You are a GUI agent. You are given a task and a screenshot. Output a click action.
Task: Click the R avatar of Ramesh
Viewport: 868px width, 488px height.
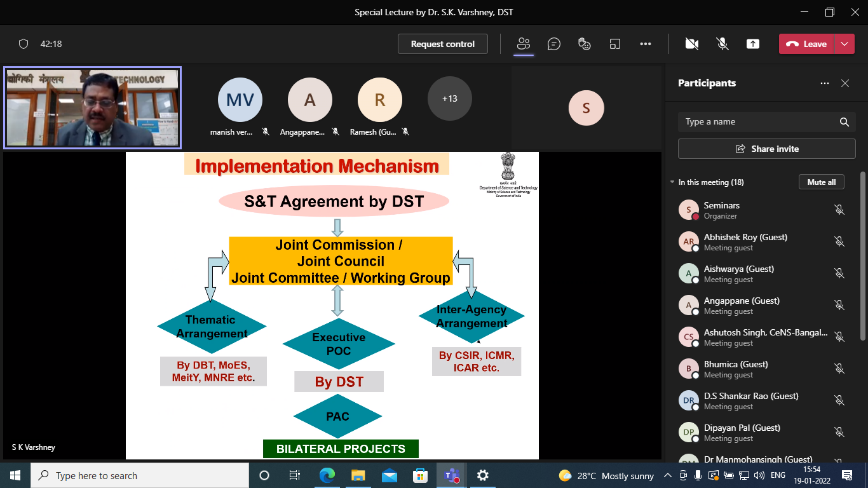[380, 100]
